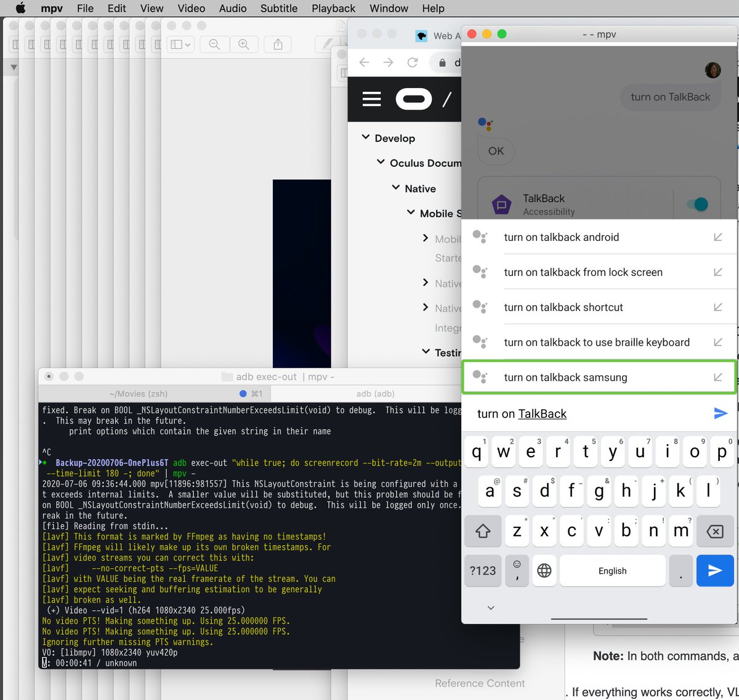Expand the first Mobile sub-item chevron
739x700 pixels.
426,238
